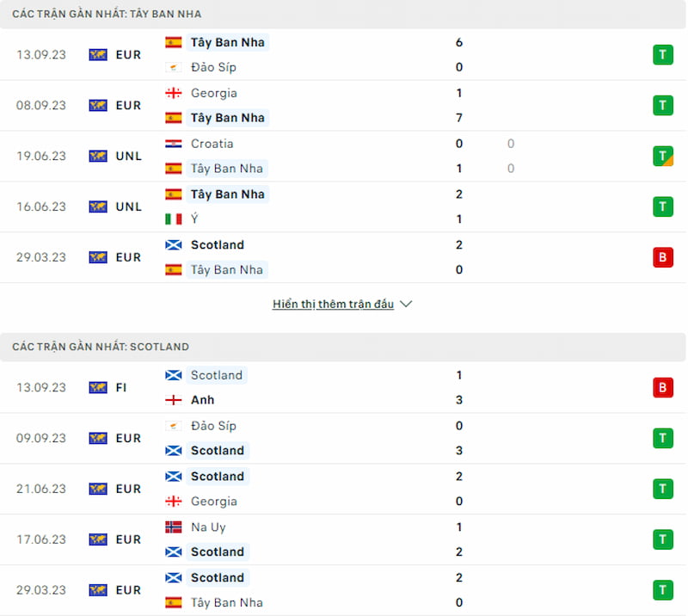The image size is (688, 616).
Task: Open the Na Uy team name
Action: (208, 527)
